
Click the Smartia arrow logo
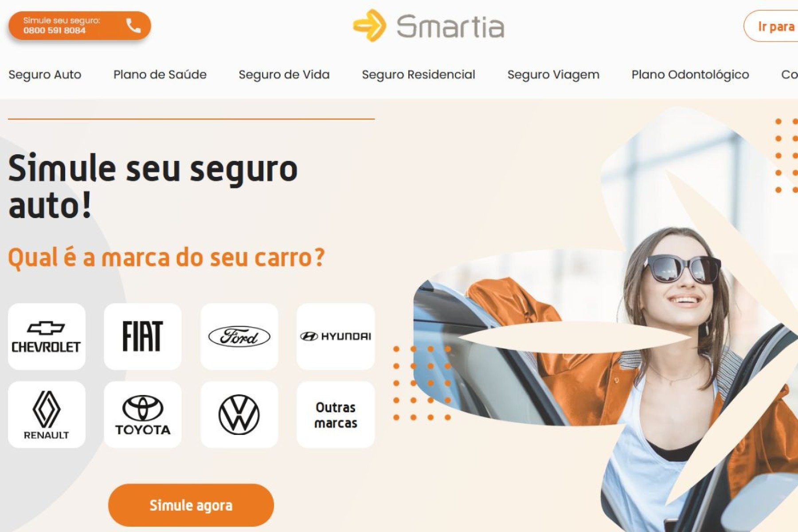(369, 26)
